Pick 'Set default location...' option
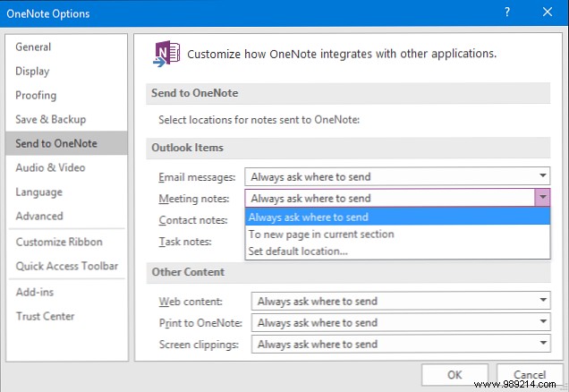Screen dimensions: 569x392 tap(398, 251)
